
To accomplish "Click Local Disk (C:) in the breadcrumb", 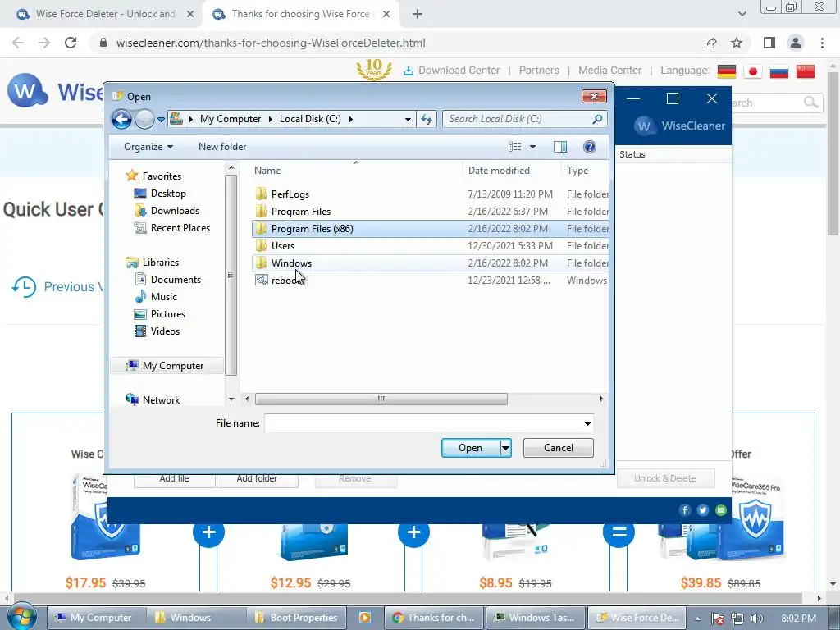I will pos(310,119).
